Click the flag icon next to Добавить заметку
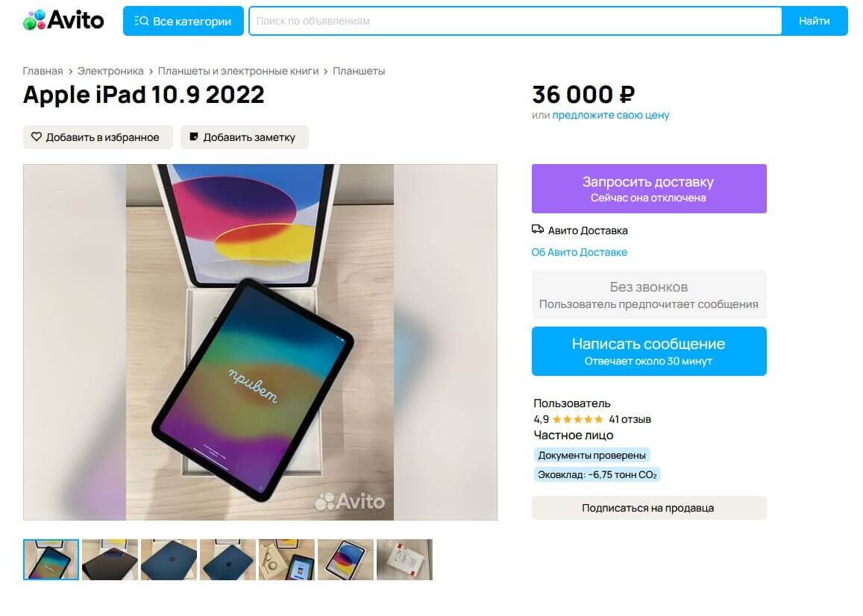863x616 pixels. tap(193, 136)
